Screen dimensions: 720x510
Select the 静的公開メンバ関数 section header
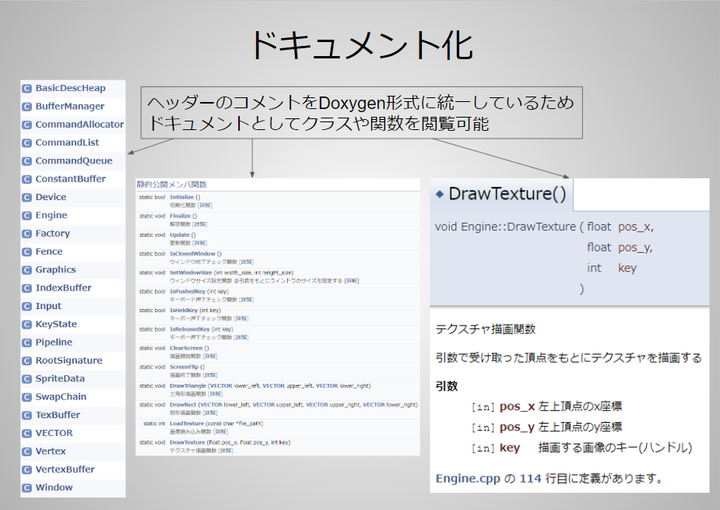coord(172,185)
